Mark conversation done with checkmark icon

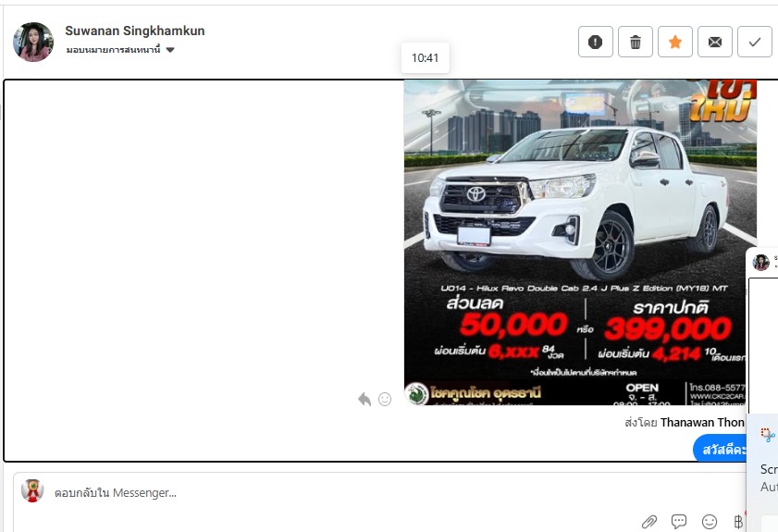point(754,42)
